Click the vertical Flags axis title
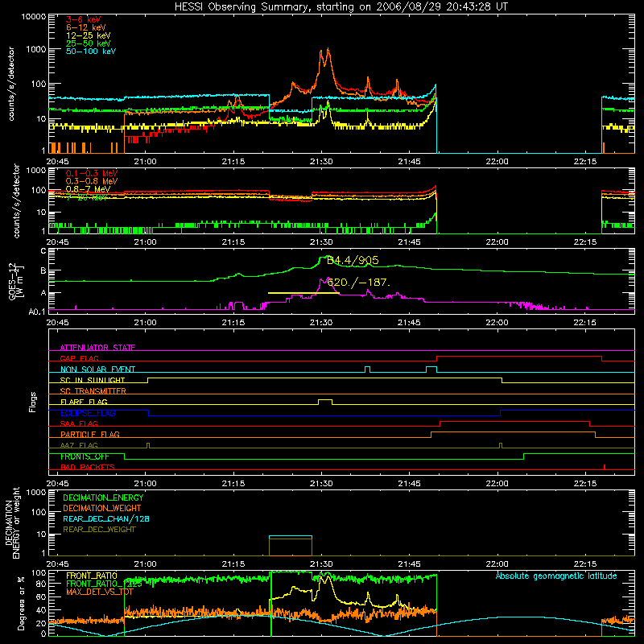The image size is (644, 644). (33, 402)
